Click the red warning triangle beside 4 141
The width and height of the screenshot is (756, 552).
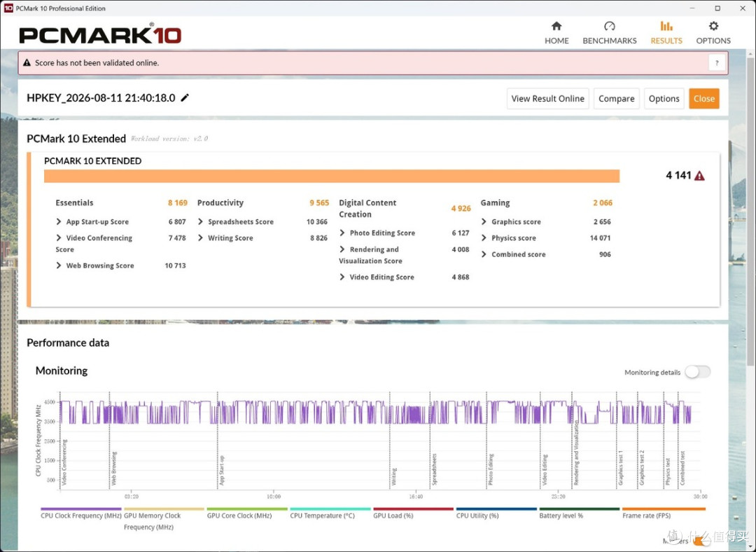[699, 176]
